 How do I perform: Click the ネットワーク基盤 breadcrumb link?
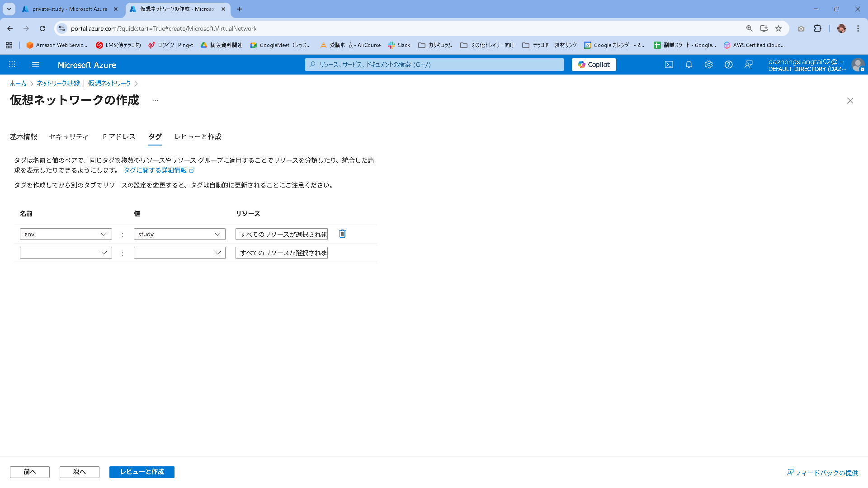coord(58,84)
